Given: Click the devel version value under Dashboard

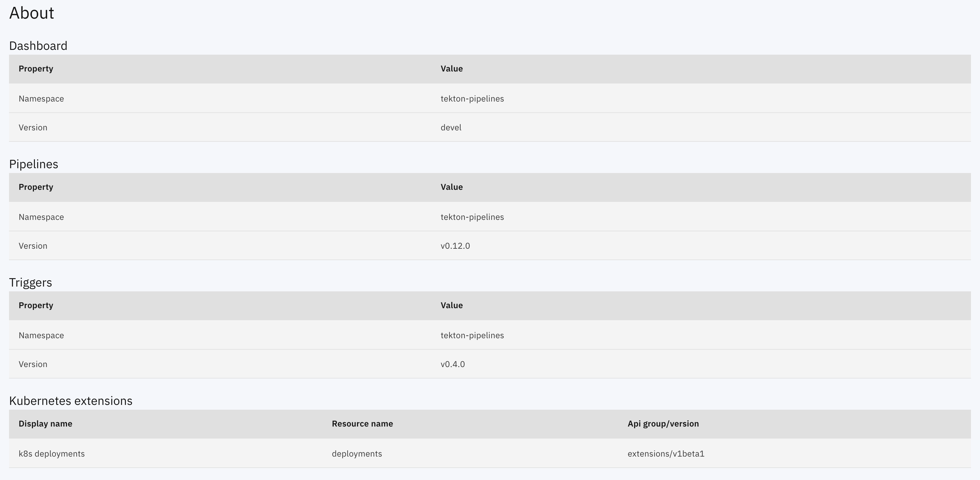Looking at the screenshot, I should click(x=450, y=127).
